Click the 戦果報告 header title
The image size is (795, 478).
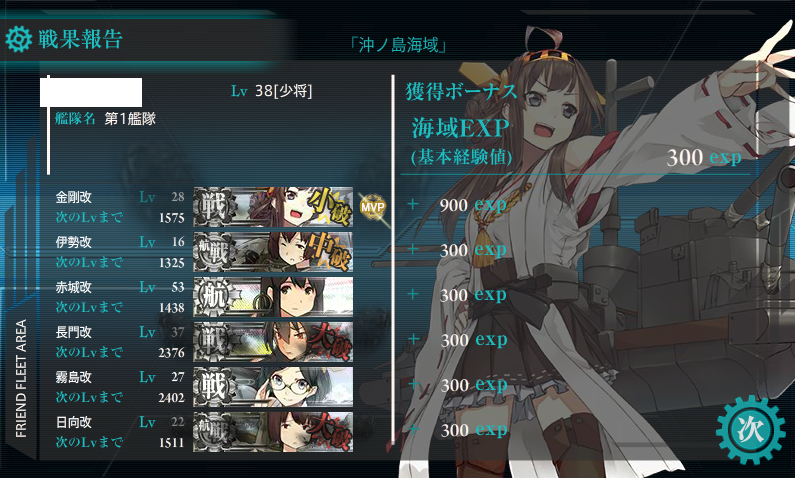(x=81, y=39)
